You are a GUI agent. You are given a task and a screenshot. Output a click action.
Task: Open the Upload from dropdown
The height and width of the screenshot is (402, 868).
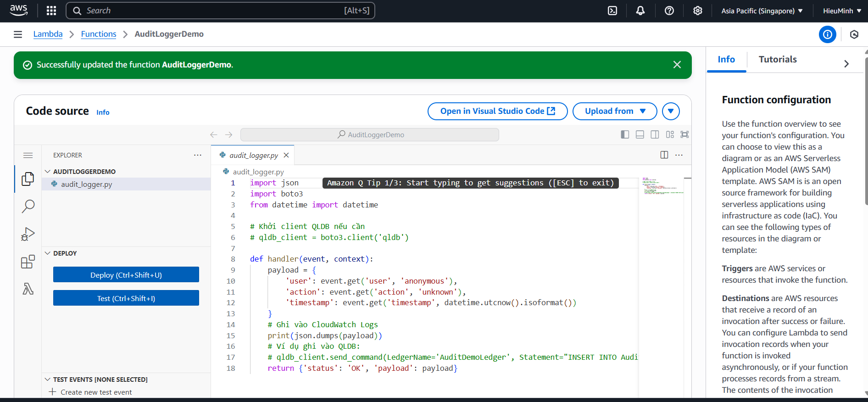click(x=615, y=111)
